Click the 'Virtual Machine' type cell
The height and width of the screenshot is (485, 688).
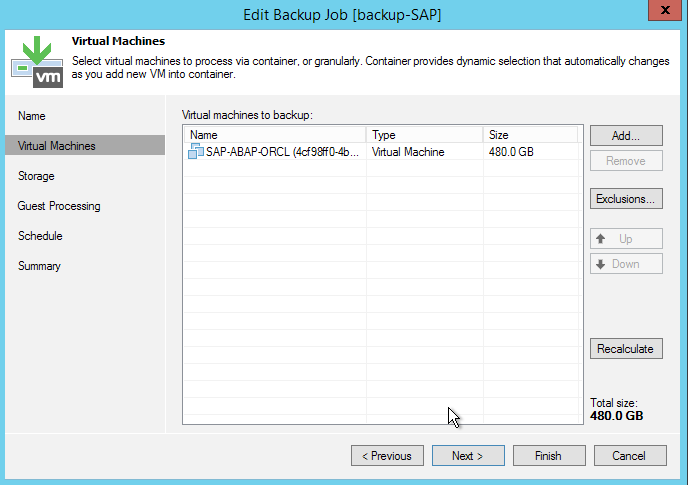(x=408, y=152)
